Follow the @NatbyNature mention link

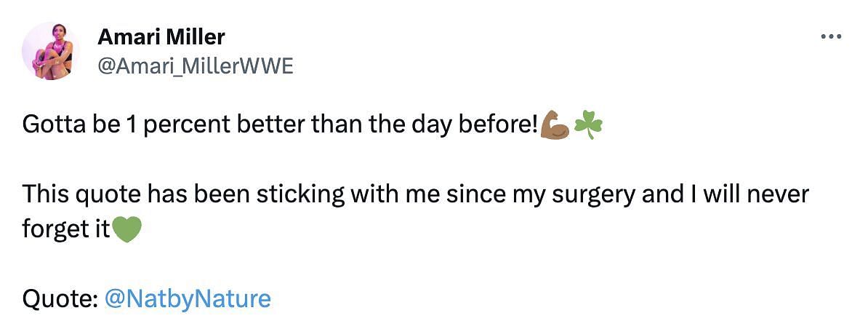click(x=188, y=298)
